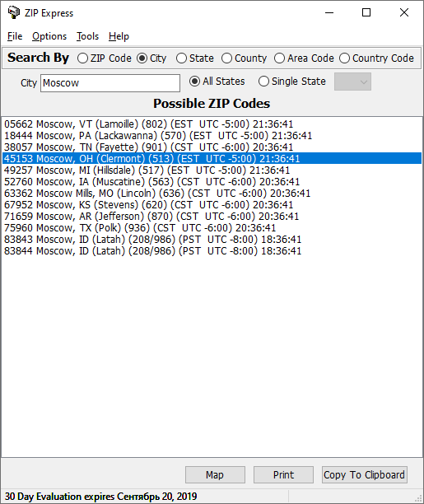Select row 71659 Moscow, AR

click(x=212, y=217)
